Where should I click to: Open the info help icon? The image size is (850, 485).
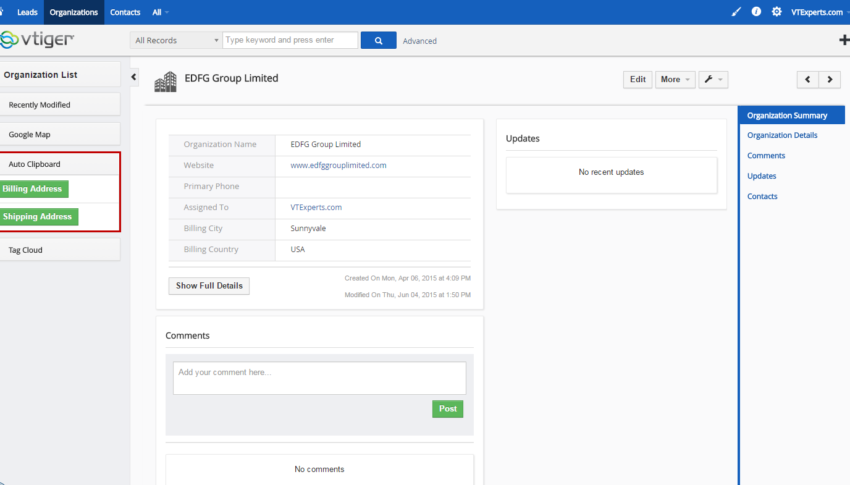pos(756,11)
